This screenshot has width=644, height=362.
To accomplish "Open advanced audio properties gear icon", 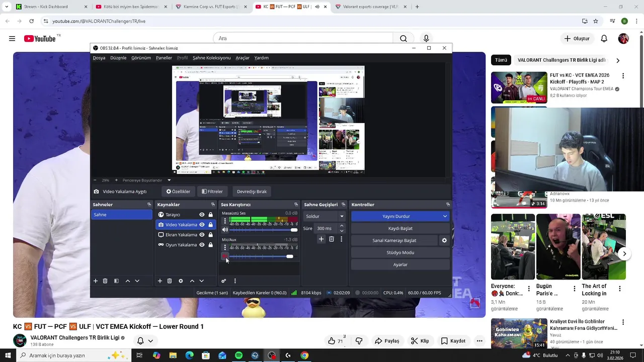I will pyautogui.click(x=224, y=281).
